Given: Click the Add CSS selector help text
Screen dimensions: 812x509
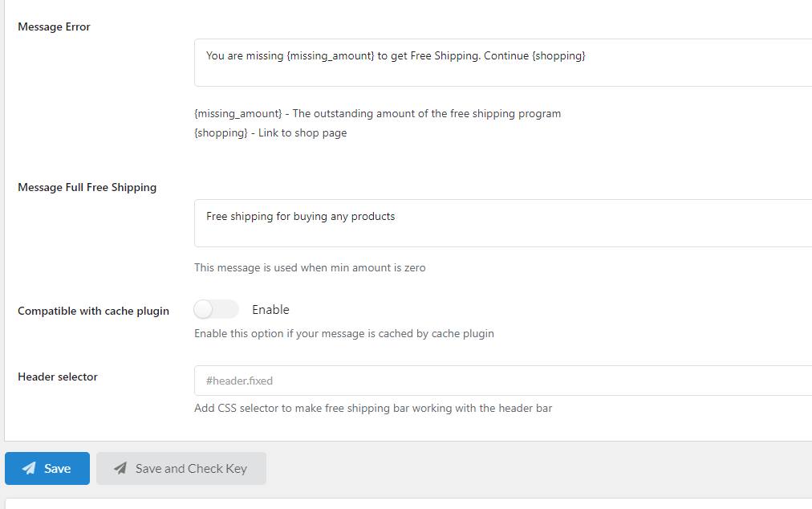Looking at the screenshot, I should click(x=373, y=409).
